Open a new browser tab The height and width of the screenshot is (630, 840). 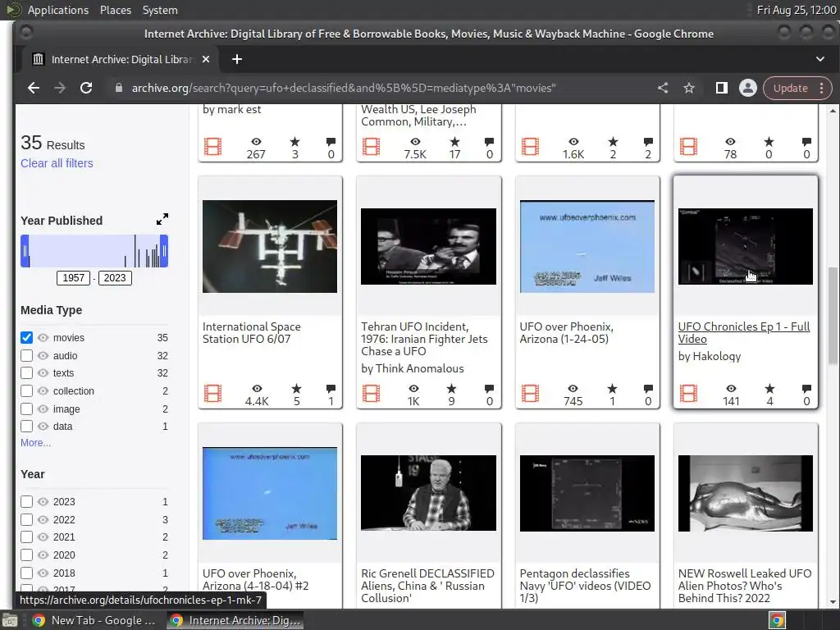pyautogui.click(x=237, y=59)
